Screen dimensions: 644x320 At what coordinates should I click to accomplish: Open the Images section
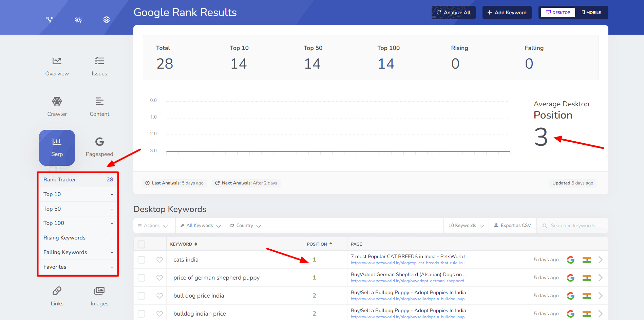click(99, 297)
